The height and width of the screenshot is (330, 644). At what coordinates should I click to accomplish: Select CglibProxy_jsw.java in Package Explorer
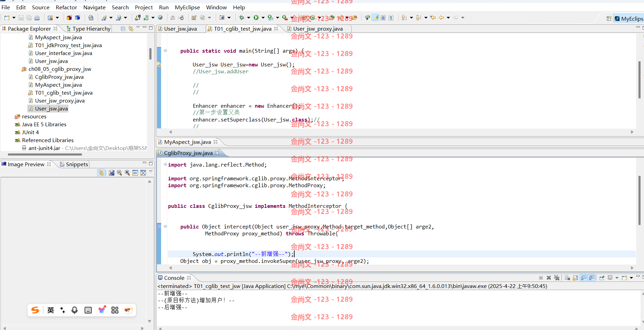coord(59,77)
